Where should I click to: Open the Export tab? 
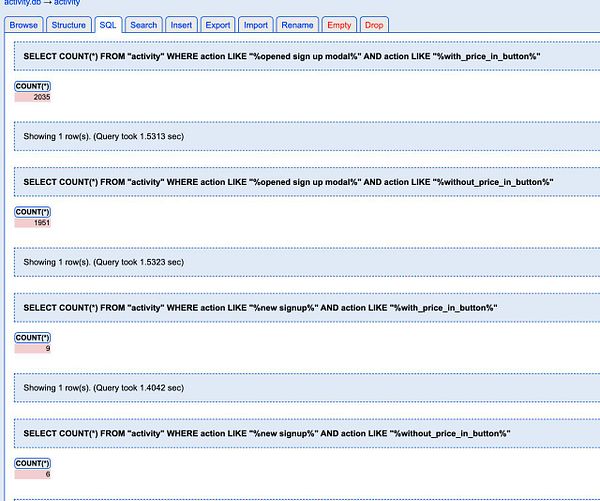click(x=218, y=25)
